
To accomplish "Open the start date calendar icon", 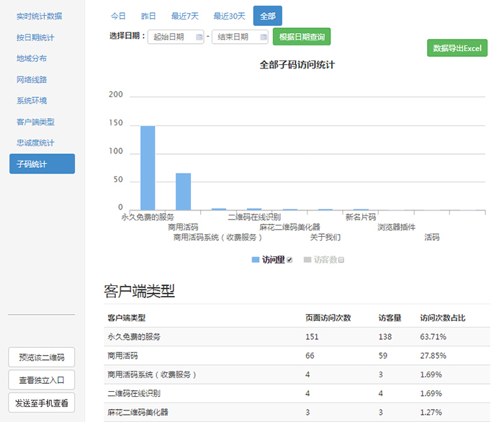I will point(199,37).
